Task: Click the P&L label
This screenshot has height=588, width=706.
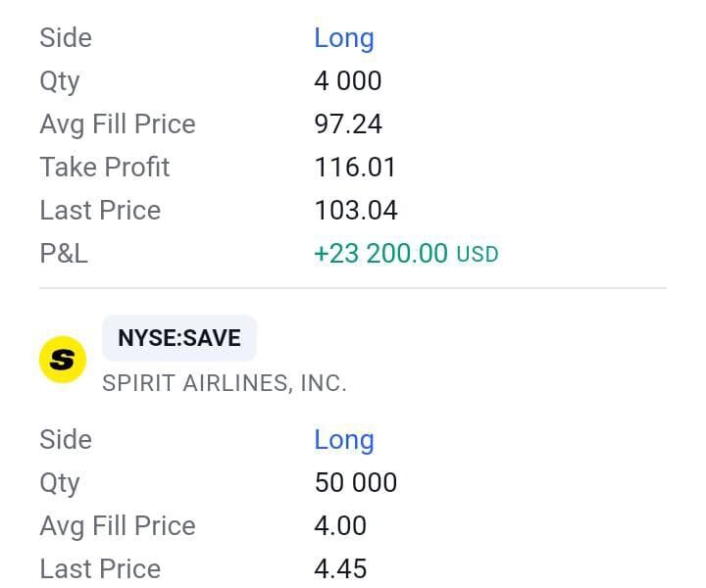Action: pyautogui.click(x=64, y=254)
